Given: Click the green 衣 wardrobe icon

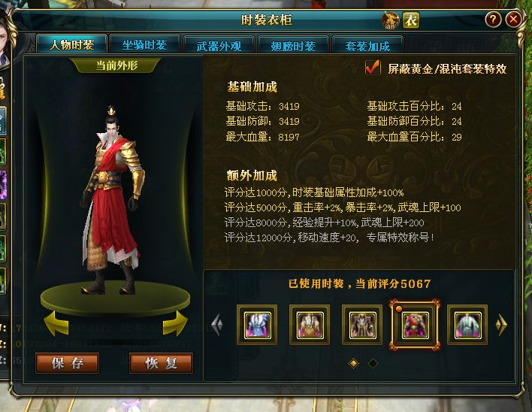Looking at the screenshot, I should [411, 20].
